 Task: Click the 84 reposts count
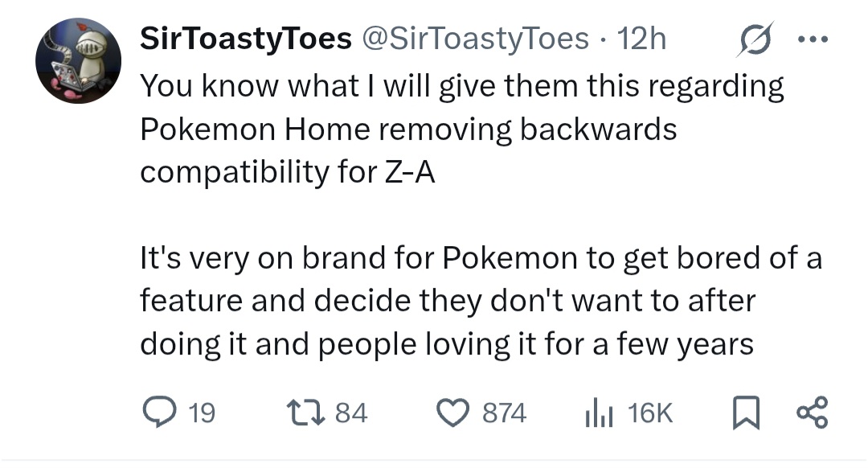350,414
